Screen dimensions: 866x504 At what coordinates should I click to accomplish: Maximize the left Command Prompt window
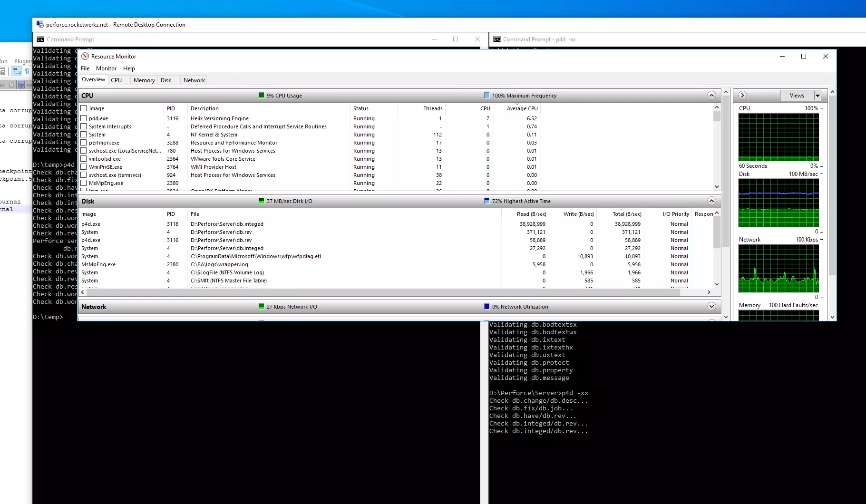point(456,39)
